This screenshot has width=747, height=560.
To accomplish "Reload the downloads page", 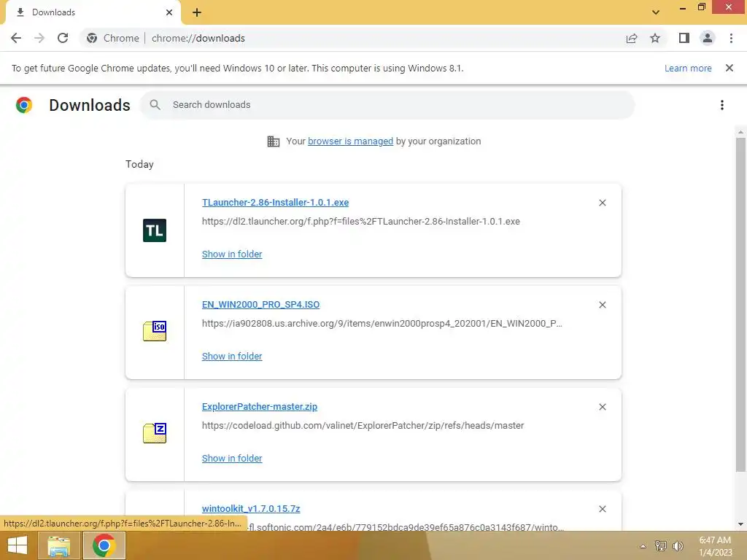I will [63, 38].
